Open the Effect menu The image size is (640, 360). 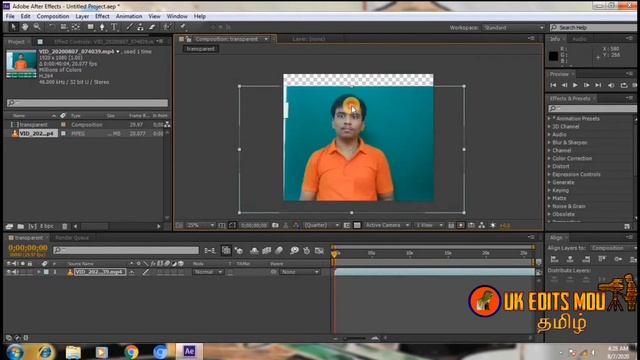pyautogui.click(x=102, y=16)
